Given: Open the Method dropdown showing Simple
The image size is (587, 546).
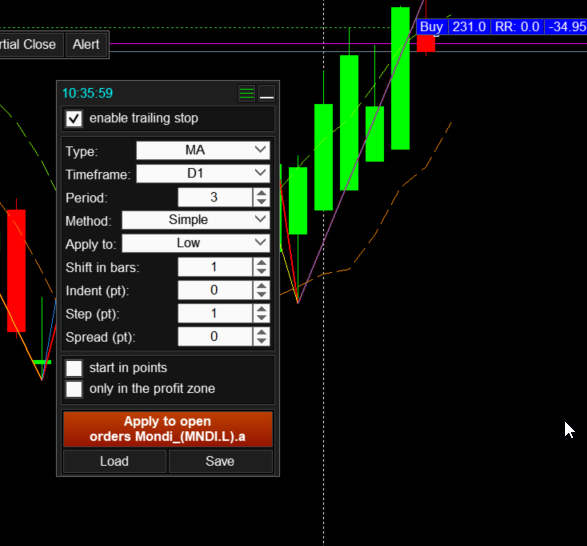Looking at the screenshot, I should coord(196,220).
